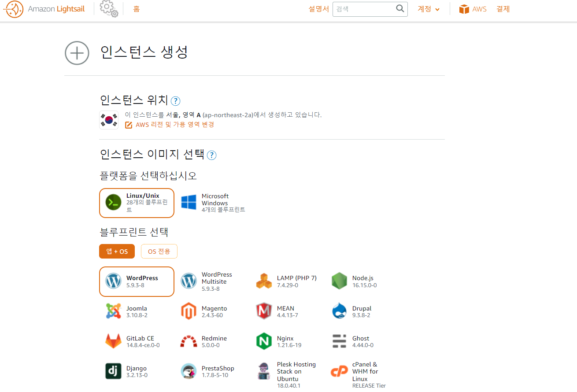Select the Linux/Unix platform option
Image resolution: width=577 pixels, height=392 pixels.
(137, 203)
